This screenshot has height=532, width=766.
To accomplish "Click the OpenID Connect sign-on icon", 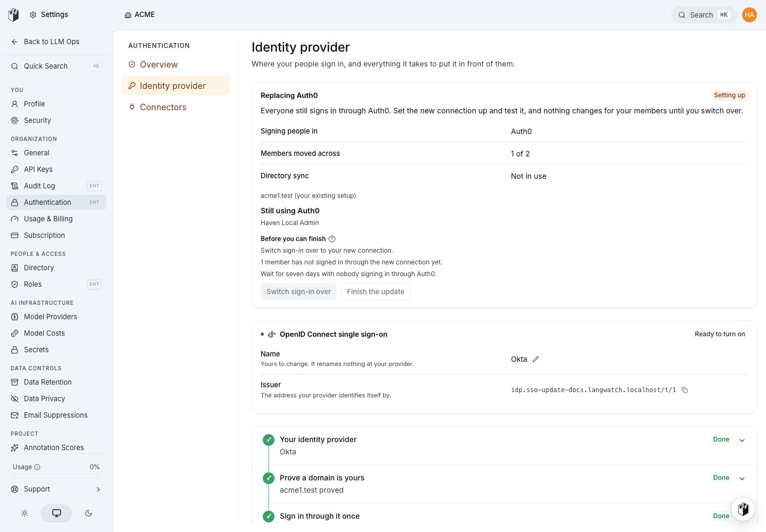I will click(271, 335).
